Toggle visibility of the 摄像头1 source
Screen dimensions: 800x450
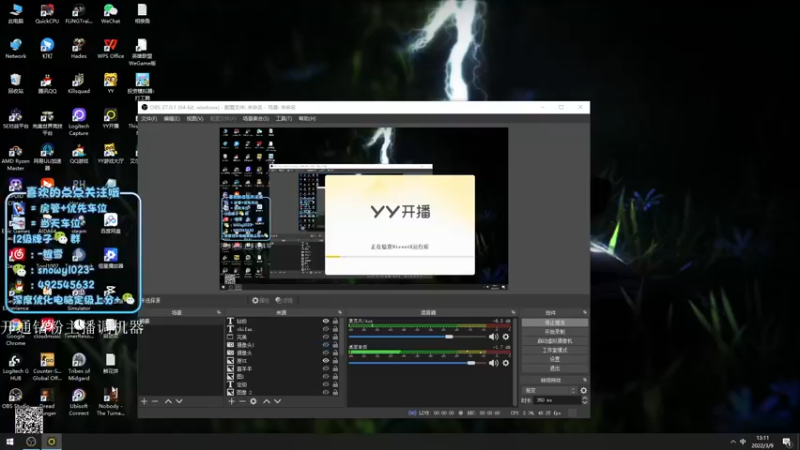pyautogui.click(x=326, y=345)
